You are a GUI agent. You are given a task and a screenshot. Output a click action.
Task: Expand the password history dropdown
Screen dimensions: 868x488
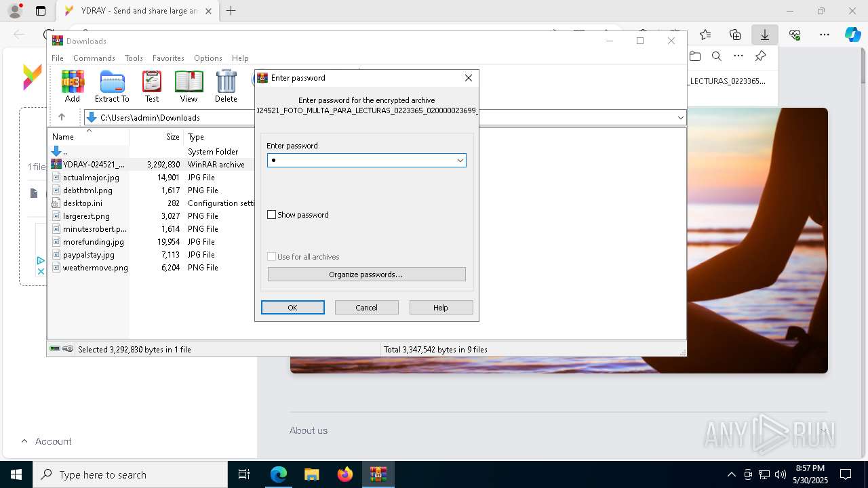click(460, 161)
